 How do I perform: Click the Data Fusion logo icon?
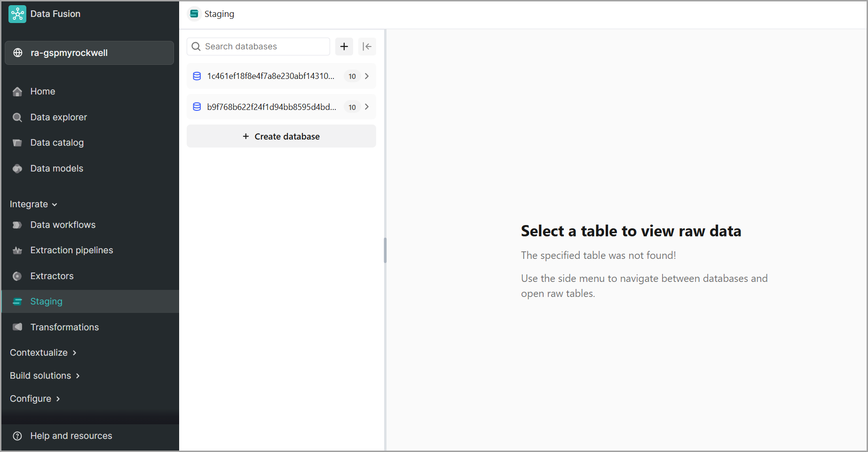17,14
